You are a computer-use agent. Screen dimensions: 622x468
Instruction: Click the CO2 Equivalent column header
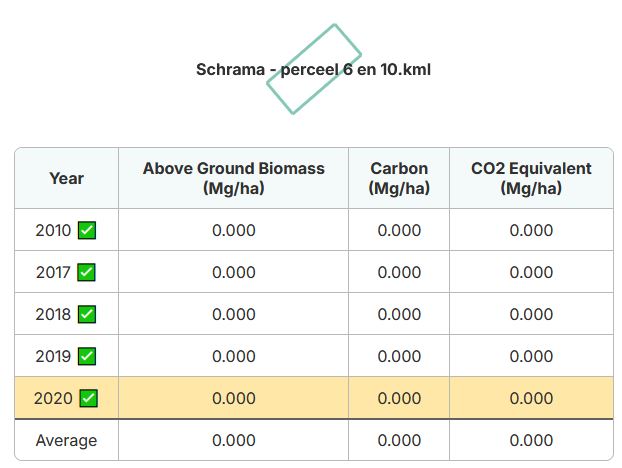point(531,178)
